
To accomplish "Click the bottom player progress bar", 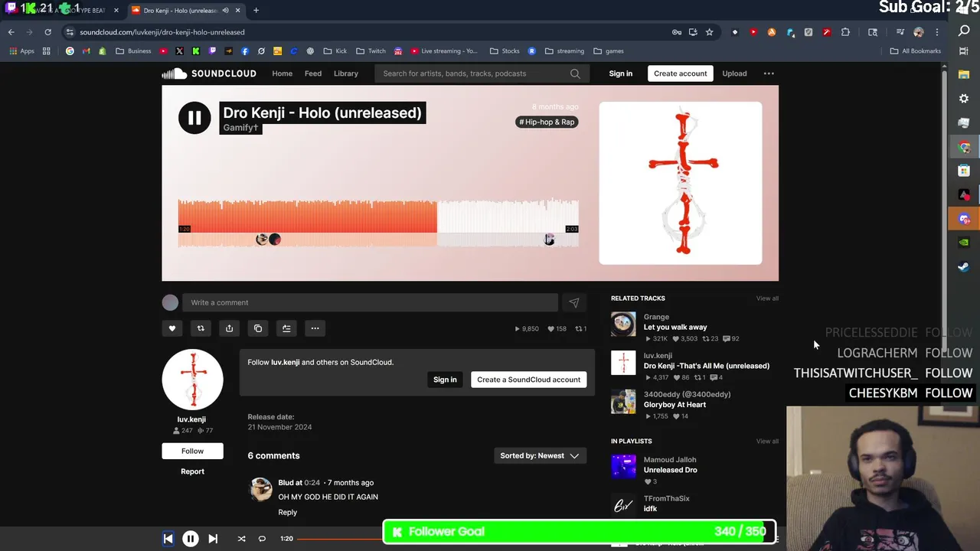I will tap(339, 539).
